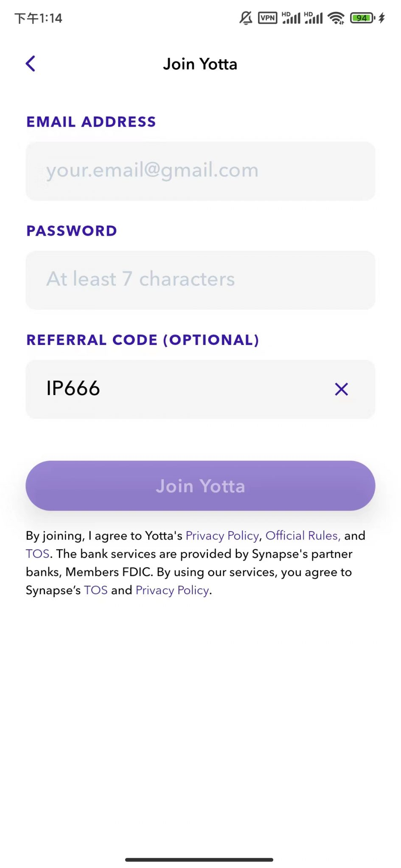Screen dimensions: 401x868
Task: Open Yotta's Privacy Policy link
Action: [x=222, y=536]
